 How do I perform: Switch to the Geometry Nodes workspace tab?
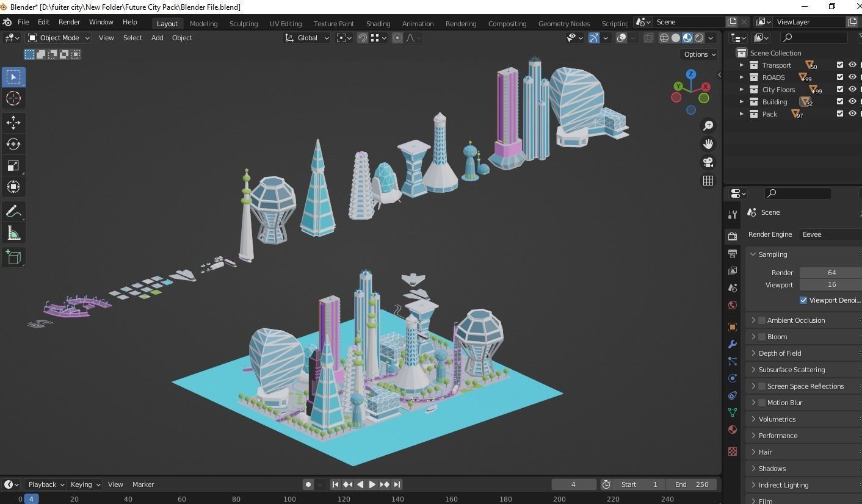point(563,24)
